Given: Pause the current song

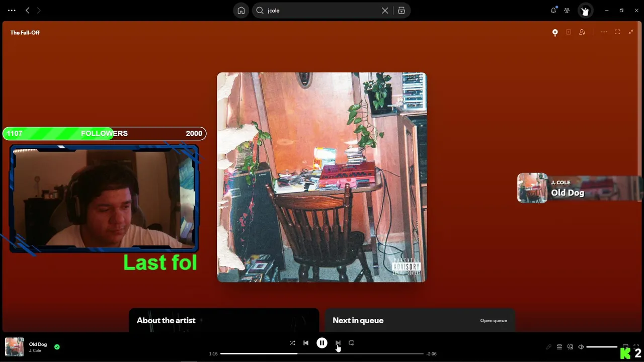Looking at the screenshot, I should [322, 343].
